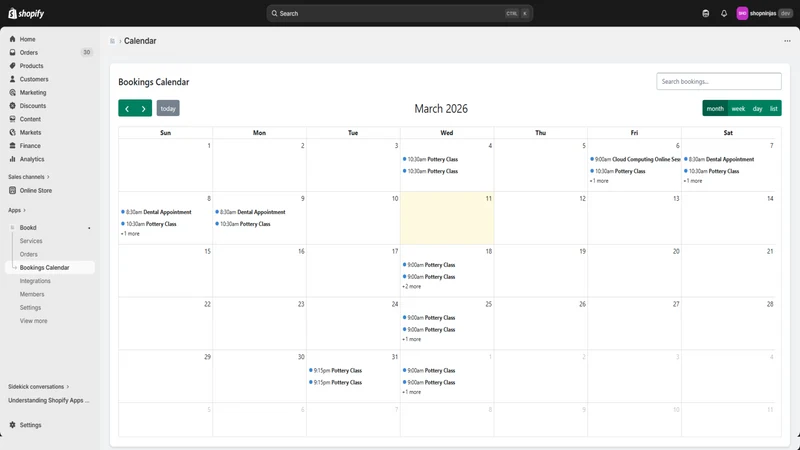Click the search magnifier icon in top bar

point(274,14)
